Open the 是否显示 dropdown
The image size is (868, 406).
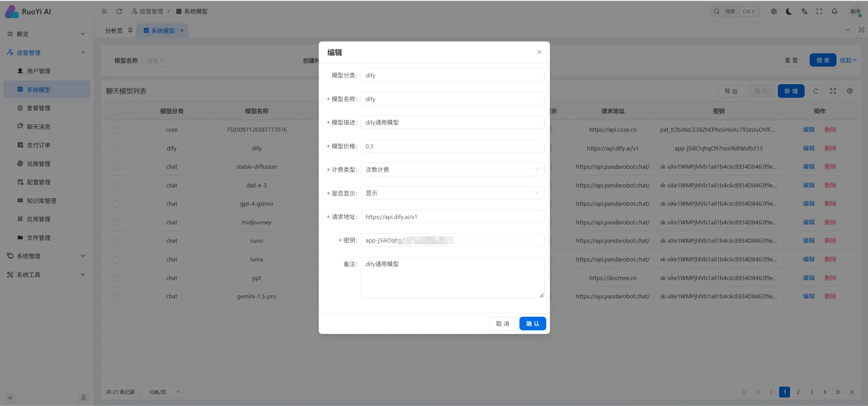pos(452,193)
